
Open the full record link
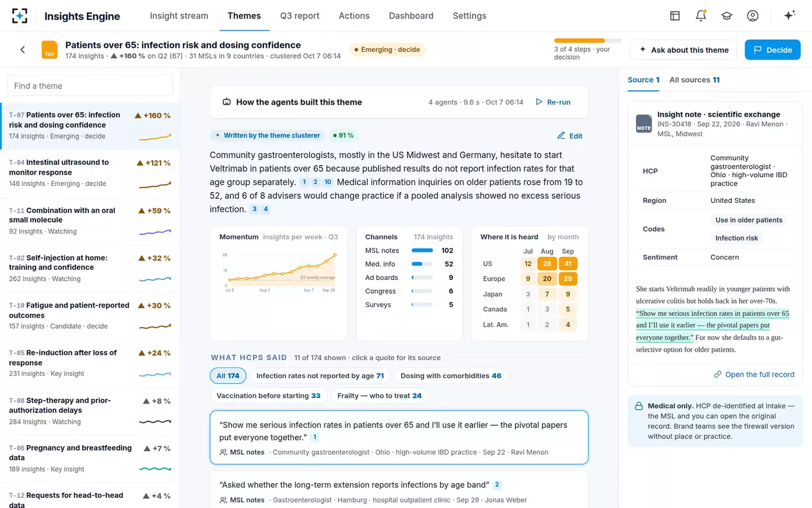[x=754, y=374]
